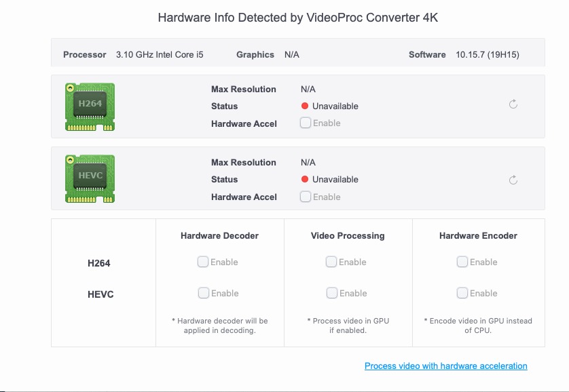Screen dimensions: 569x392
Task: Toggle H264 Video Processing checkbox
Action: pyautogui.click(x=331, y=262)
